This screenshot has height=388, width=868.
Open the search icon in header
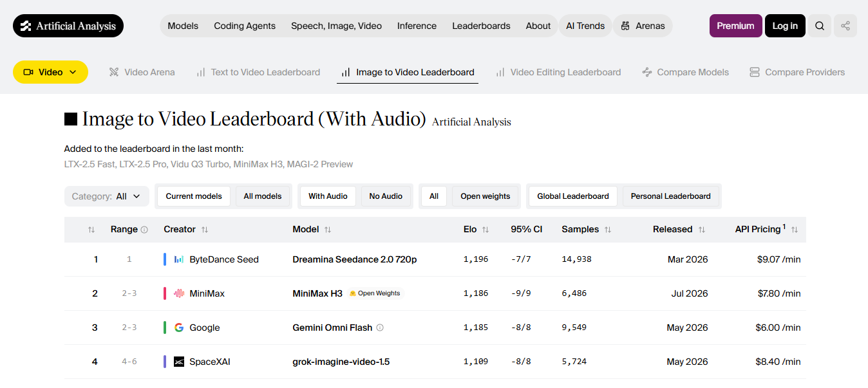pos(820,26)
